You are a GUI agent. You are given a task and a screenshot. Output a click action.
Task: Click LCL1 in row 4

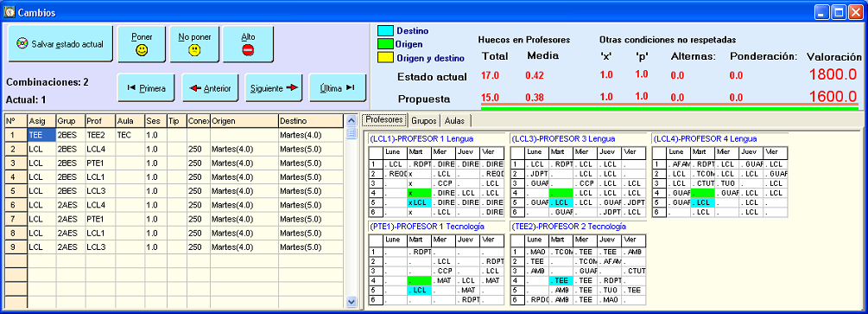click(x=100, y=177)
